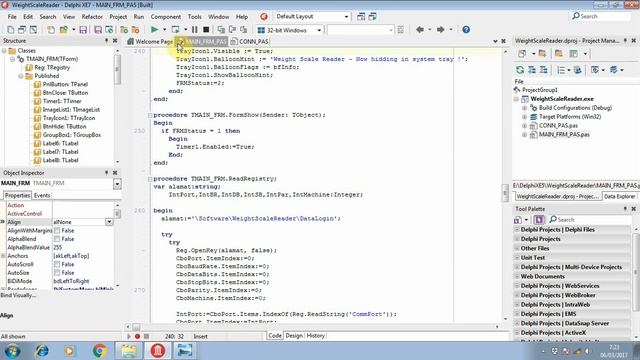
Task: Click macro record red dot in status bar
Action: [x=138, y=336]
